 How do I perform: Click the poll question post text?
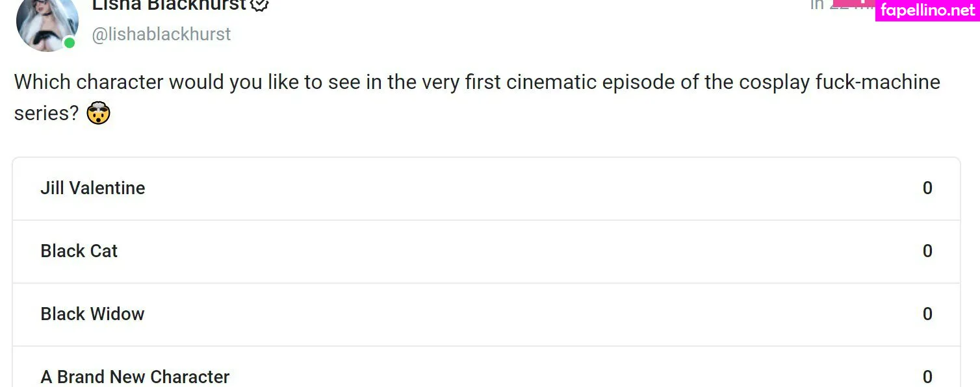[x=390, y=83]
